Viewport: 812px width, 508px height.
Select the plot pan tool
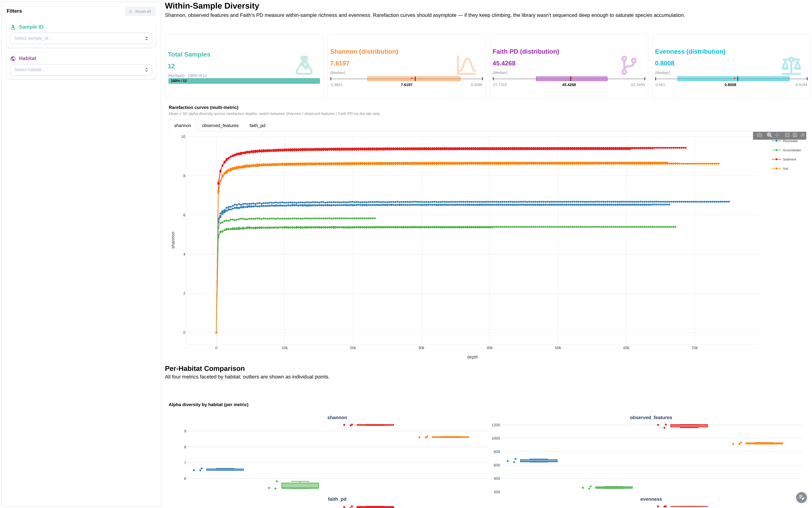click(x=777, y=135)
